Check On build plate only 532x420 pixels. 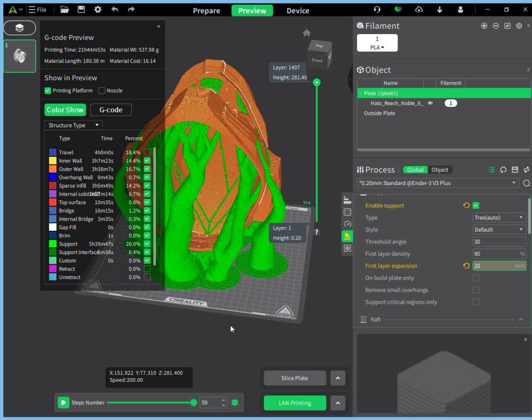(x=476, y=278)
